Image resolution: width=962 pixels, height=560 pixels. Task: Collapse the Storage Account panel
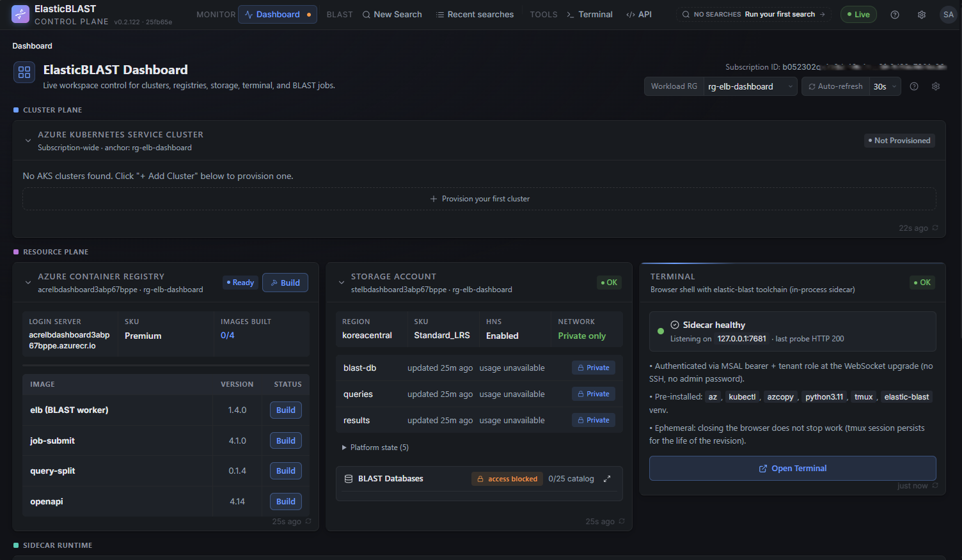pyautogui.click(x=342, y=283)
